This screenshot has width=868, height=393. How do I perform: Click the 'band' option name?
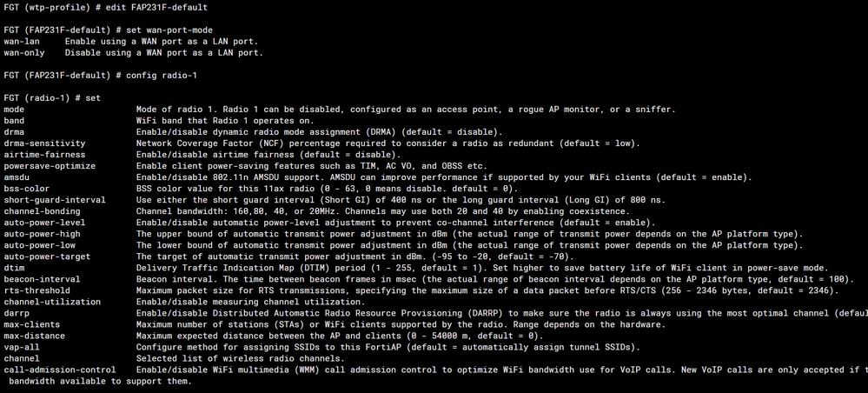pyautogui.click(x=14, y=121)
